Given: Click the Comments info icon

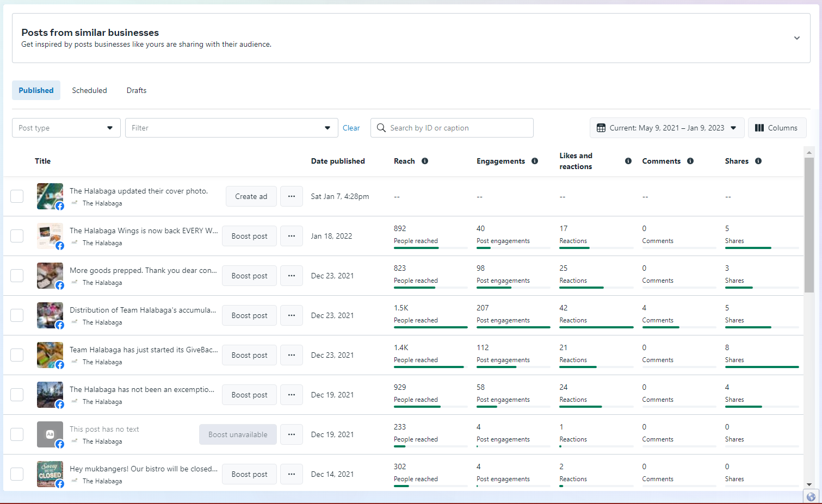Looking at the screenshot, I should [690, 161].
